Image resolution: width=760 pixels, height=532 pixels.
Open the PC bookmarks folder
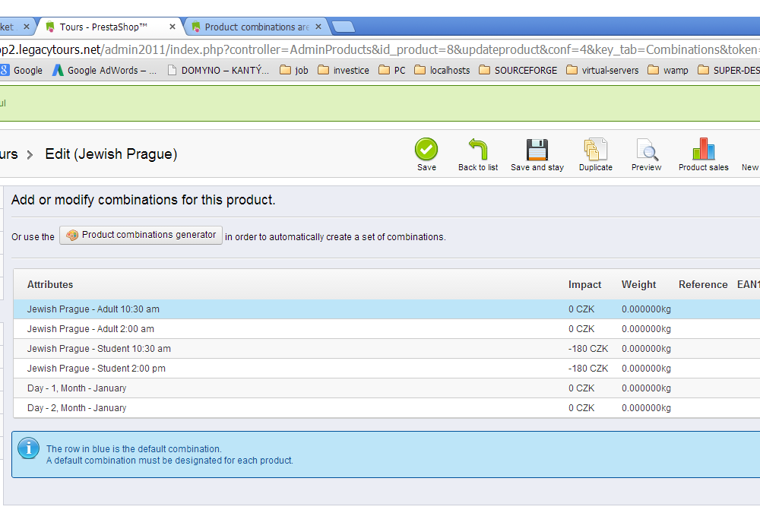[x=392, y=70]
